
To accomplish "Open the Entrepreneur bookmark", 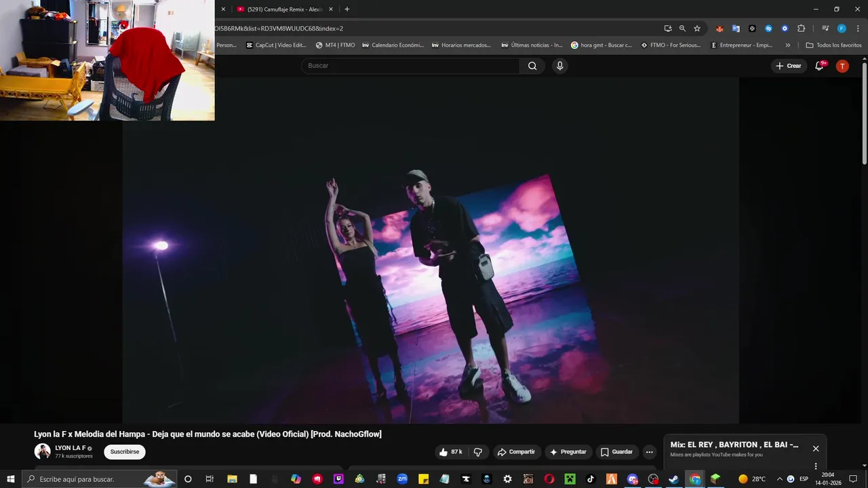I will pos(741,45).
